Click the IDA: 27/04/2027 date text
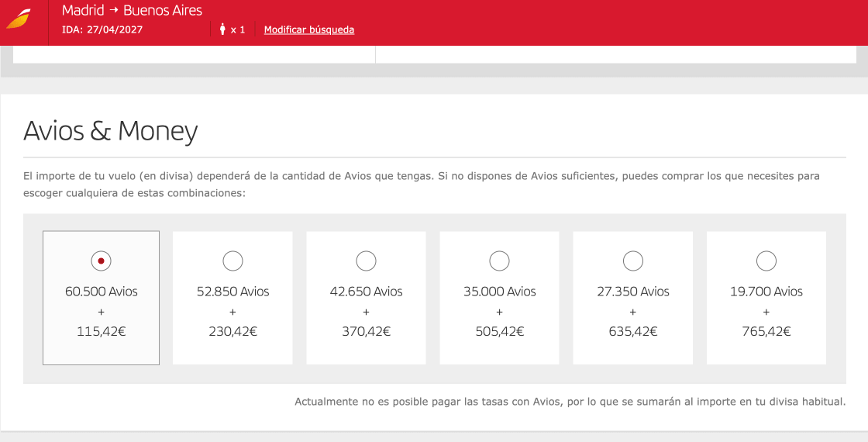The width and height of the screenshot is (868, 442). tap(102, 30)
